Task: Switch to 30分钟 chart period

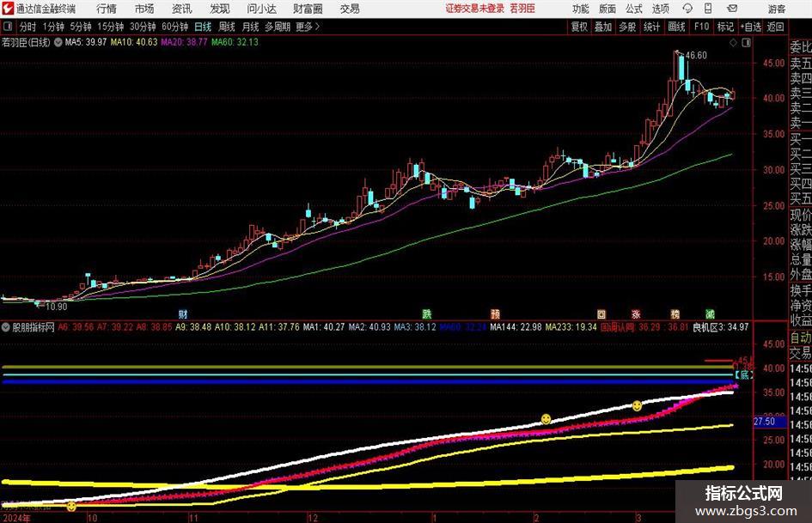Action: 143,27
